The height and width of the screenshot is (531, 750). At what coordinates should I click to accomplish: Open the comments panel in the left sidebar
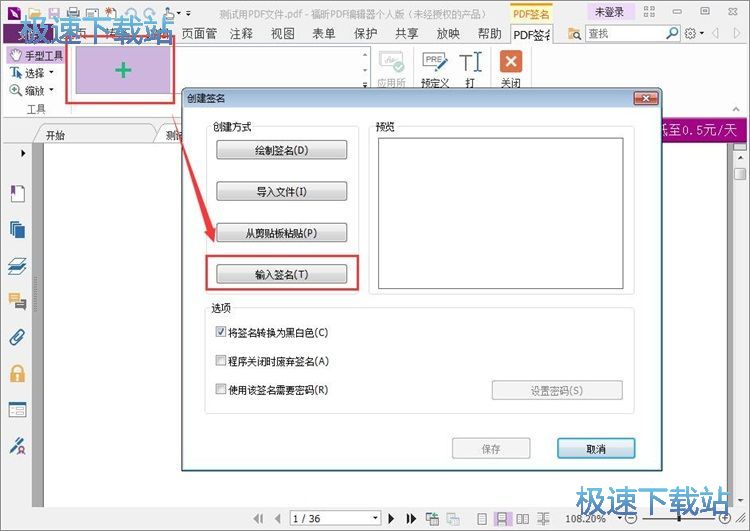click(18, 301)
